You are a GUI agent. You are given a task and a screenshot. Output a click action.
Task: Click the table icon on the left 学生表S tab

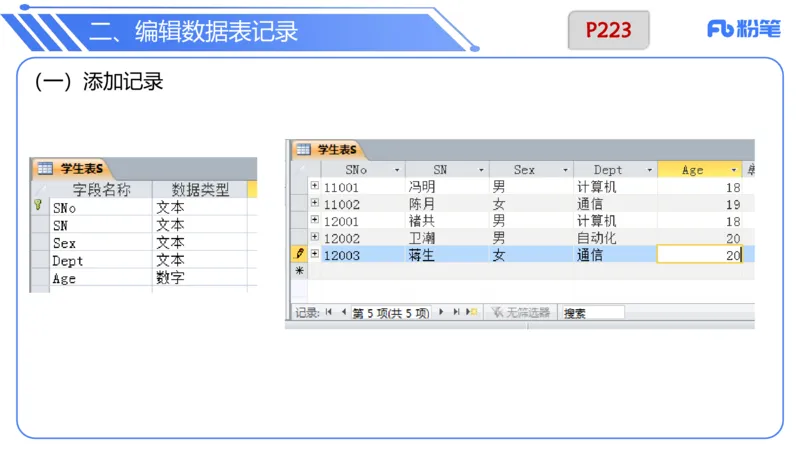click(x=45, y=168)
